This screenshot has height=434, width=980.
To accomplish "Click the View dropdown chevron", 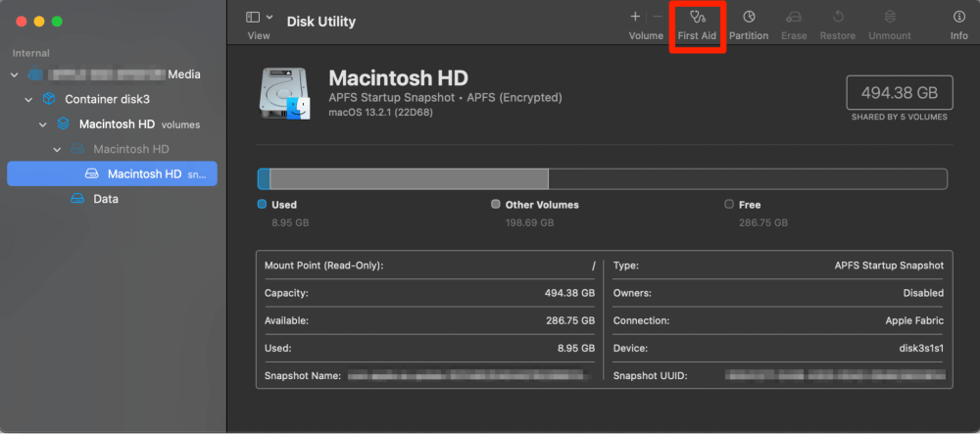I will click(x=269, y=18).
